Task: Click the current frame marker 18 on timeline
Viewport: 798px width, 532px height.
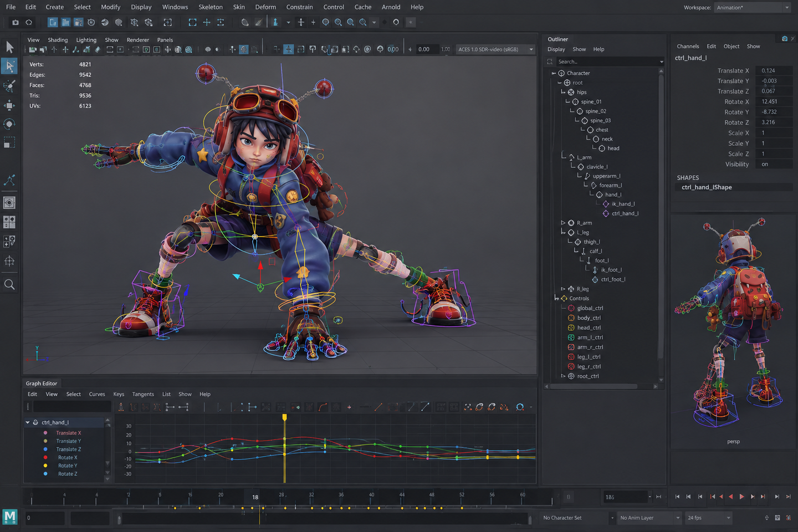Action: tap(255, 497)
